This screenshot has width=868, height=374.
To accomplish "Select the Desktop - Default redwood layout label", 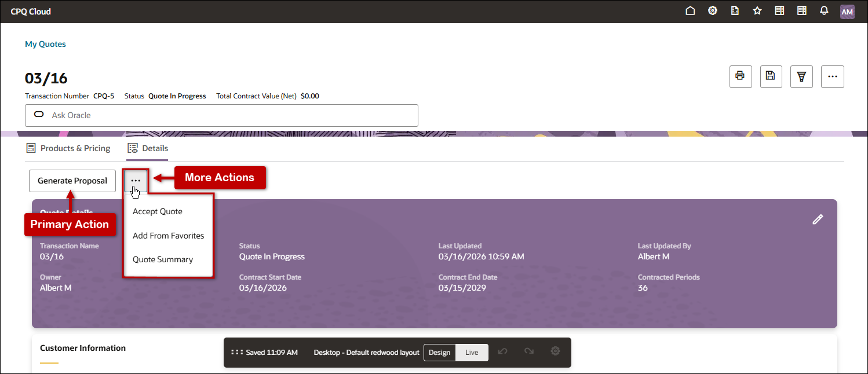I will tap(366, 353).
